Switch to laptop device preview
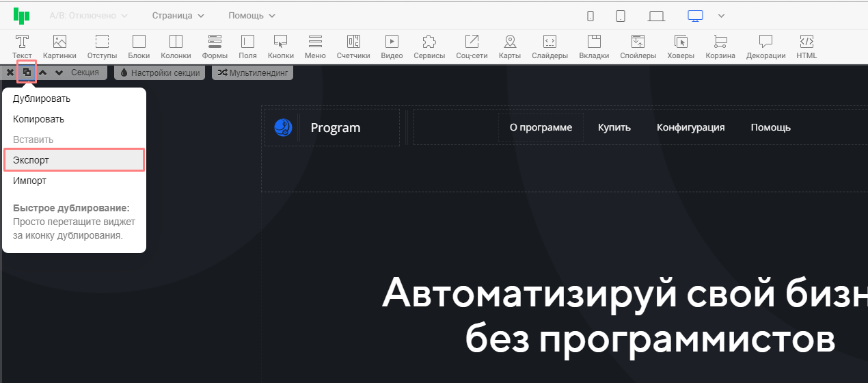This screenshot has height=383, width=868. pos(656,16)
